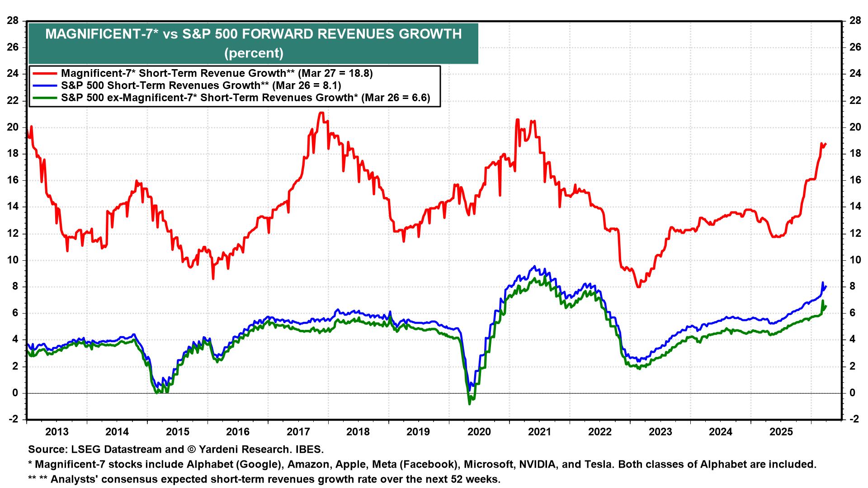Click the chart title banner
Screen dimensions: 868x488
pos(253,43)
